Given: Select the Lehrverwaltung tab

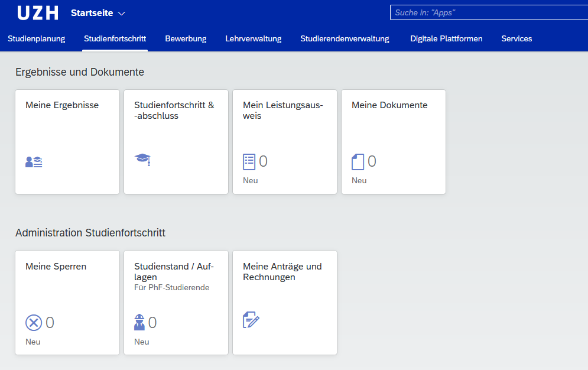Looking at the screenshot, I should 253,39.
